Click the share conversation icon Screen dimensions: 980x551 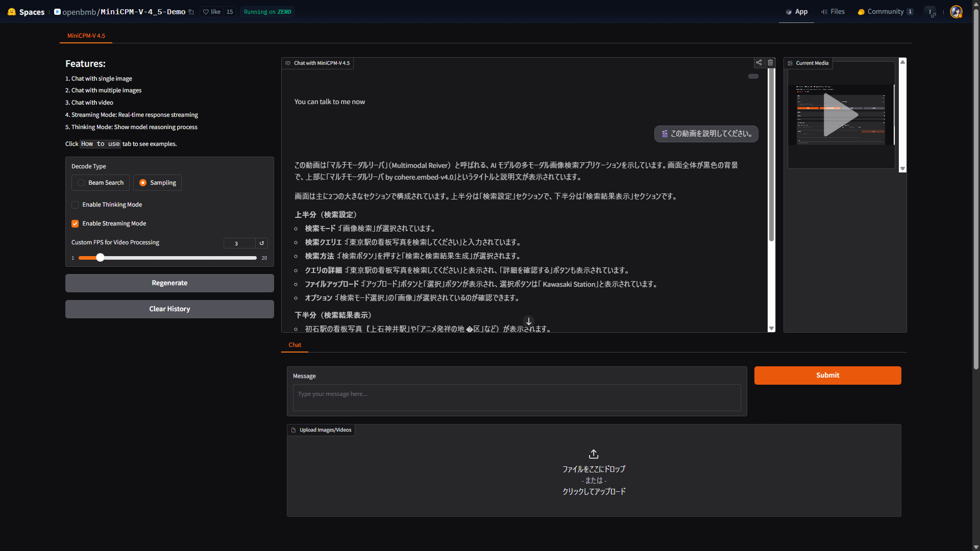pyautogui.click(x=759, y=63)
